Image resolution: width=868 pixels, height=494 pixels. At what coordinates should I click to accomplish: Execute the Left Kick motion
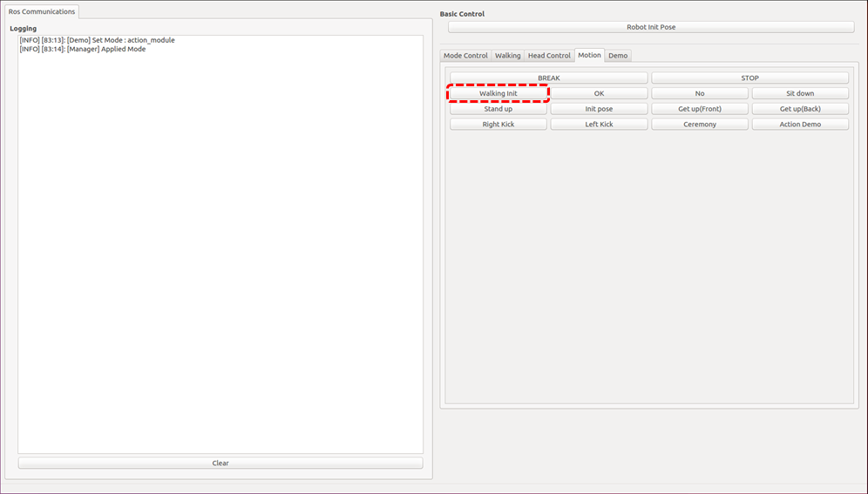(x=599, y=125)
